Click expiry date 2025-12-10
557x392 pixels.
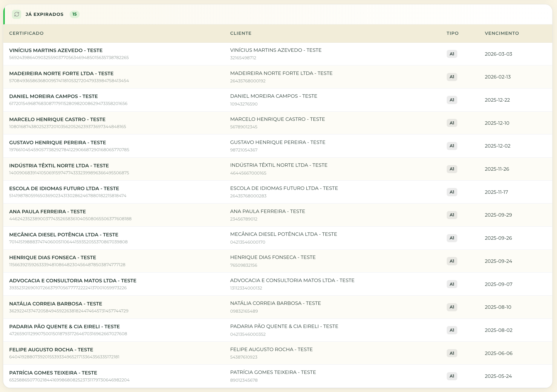click(x=497, y=123)
